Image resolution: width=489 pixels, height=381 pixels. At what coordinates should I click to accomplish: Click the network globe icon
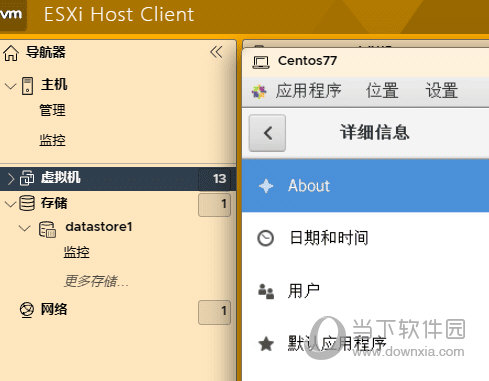27,310
